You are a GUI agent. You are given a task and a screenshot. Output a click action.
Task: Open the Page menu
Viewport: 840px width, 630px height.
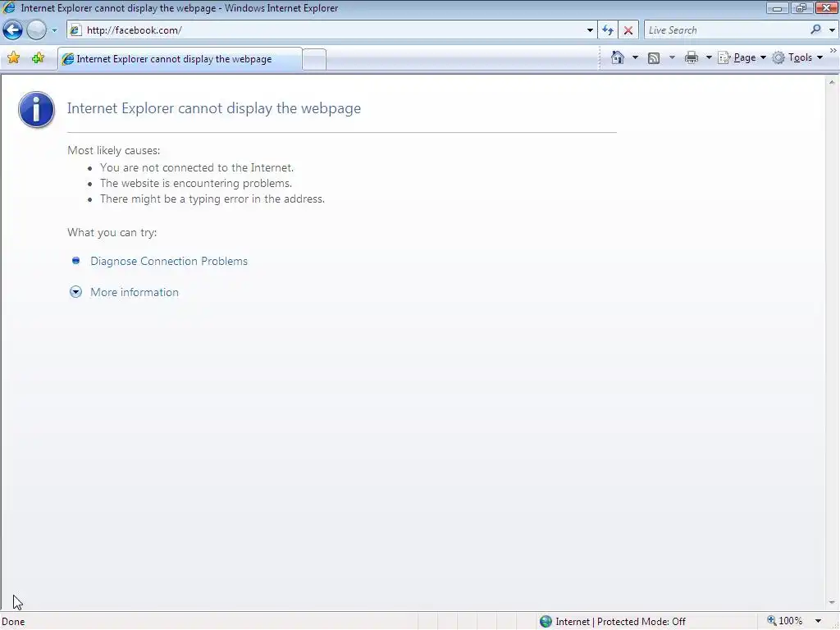pos(742,57)
